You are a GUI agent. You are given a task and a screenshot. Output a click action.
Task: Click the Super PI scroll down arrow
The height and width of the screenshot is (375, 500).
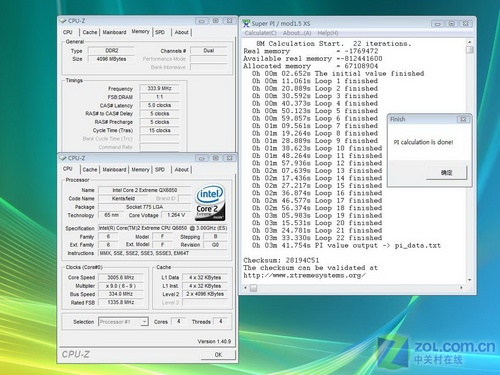[x=469, y=280]
